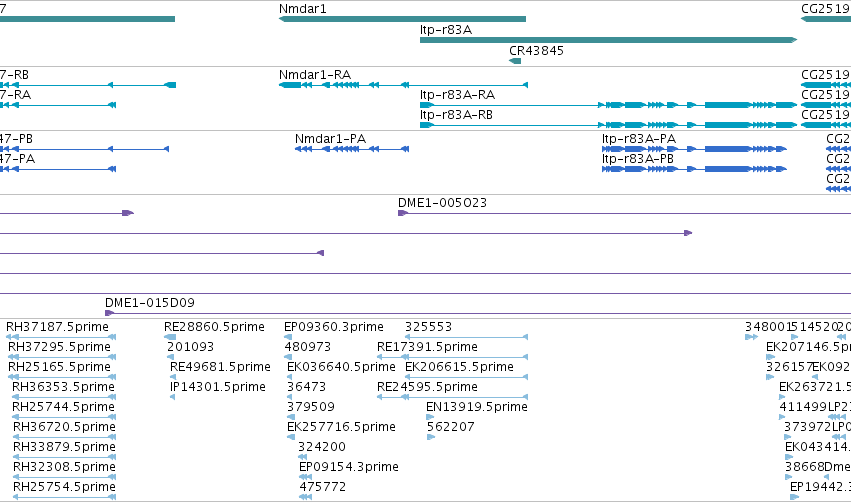Select the CR43845 gene arrow
This screenshot has height=502, width=851.
pyautogui.click(x=515, y=61)
